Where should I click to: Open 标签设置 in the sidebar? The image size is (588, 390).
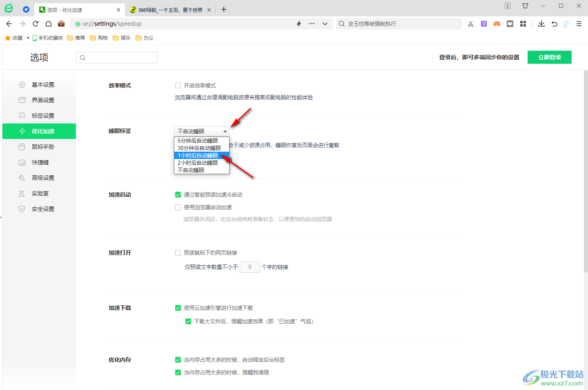[39, 116]
